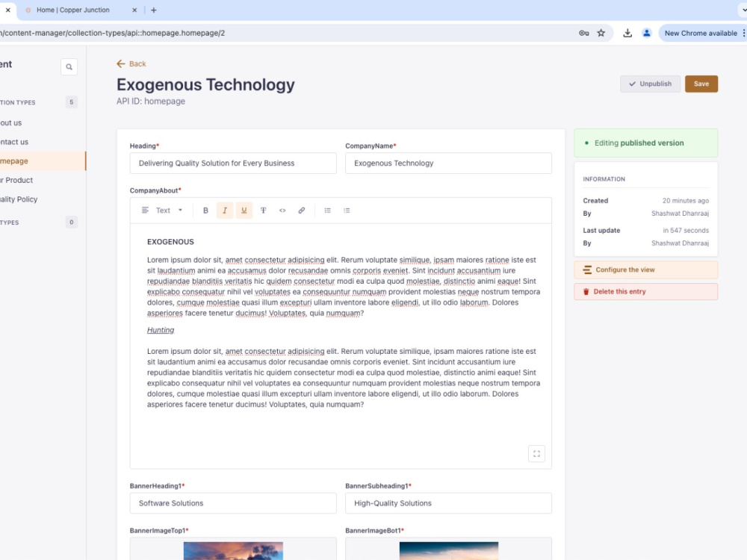
Task: Switch to the Home | Copper Junction tab
Action: coord(73,10)
